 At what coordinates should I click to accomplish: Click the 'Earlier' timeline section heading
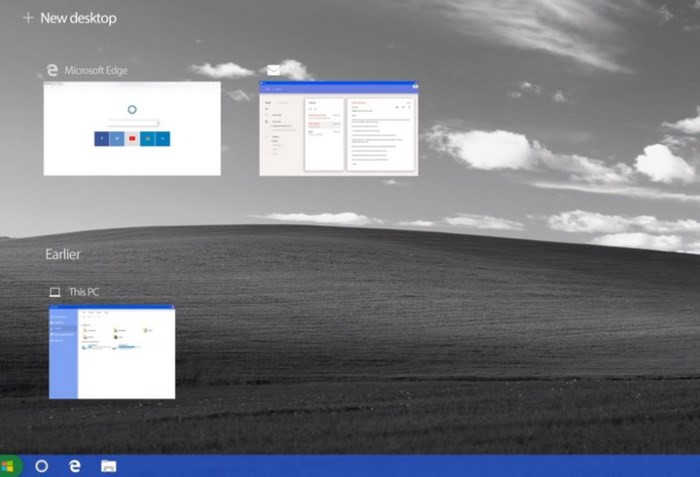coord(63,254)
